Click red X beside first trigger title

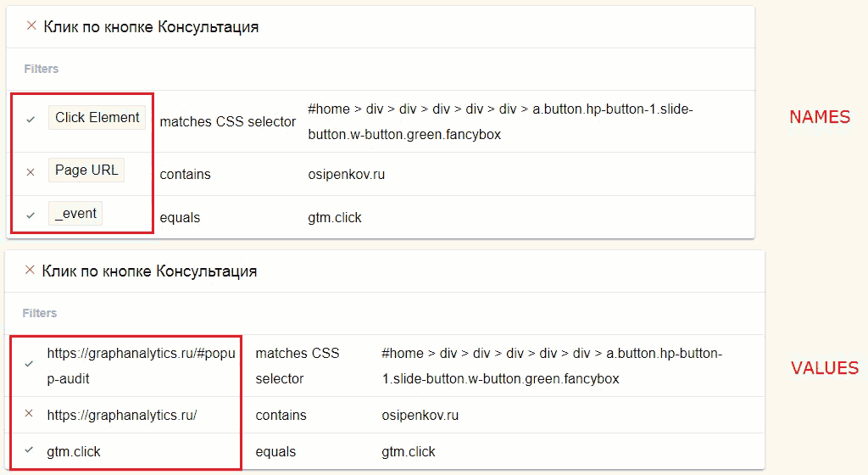pos(31,25)
